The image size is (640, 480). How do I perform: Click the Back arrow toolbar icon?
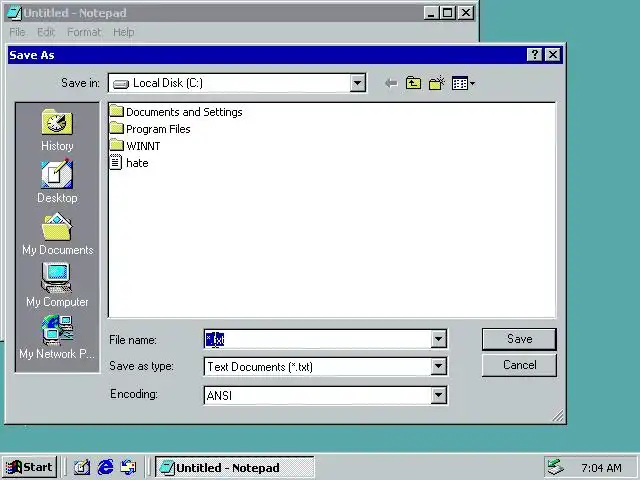[x=391, y=84]
